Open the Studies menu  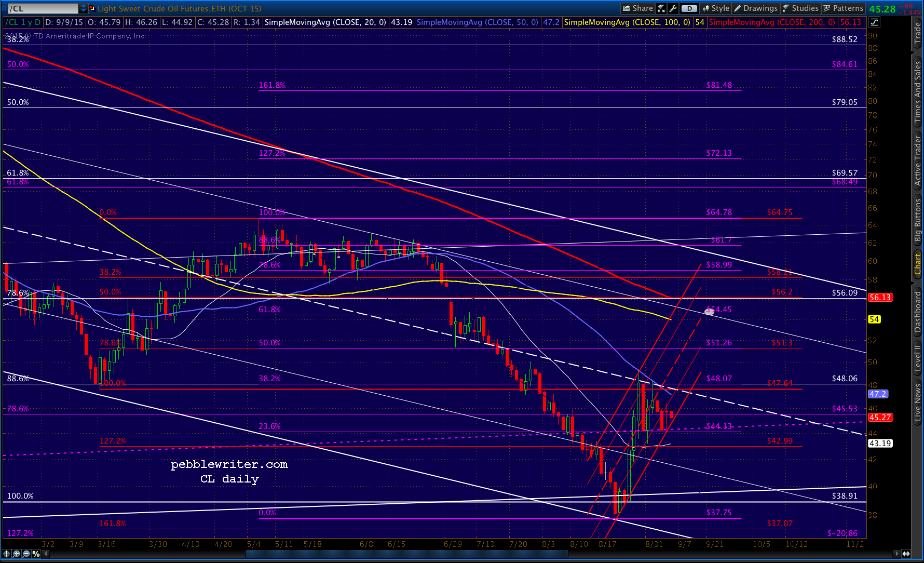click(x=801, y=8)
